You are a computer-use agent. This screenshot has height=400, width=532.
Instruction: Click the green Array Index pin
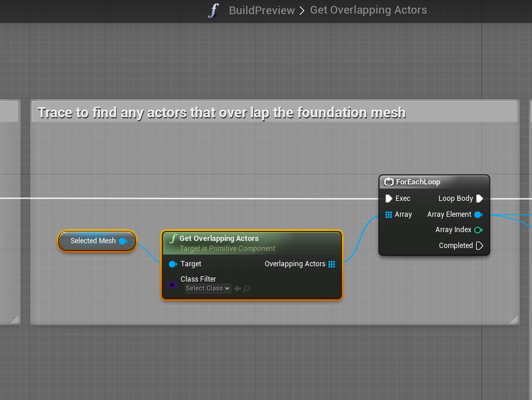(x=478, y=230)
